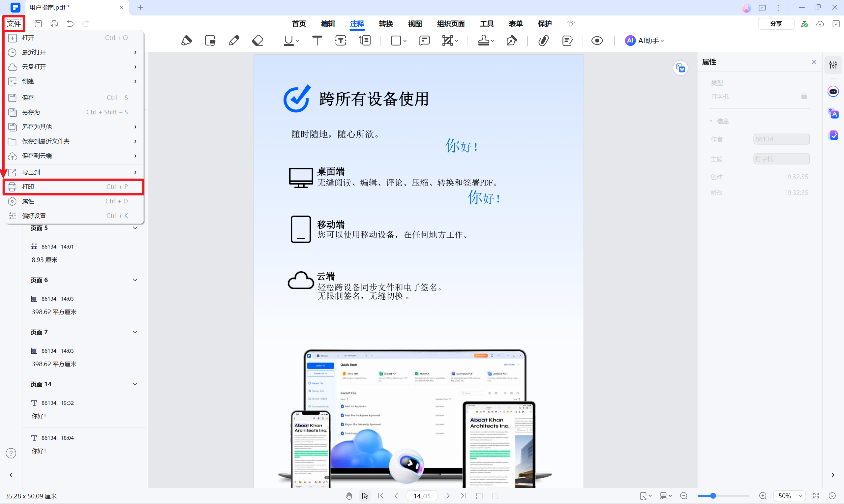Image resolution: width=844 pixels, height=504 pixels.
Task: Open the 50% zoom level dropdown
Action: pos(790,495)
